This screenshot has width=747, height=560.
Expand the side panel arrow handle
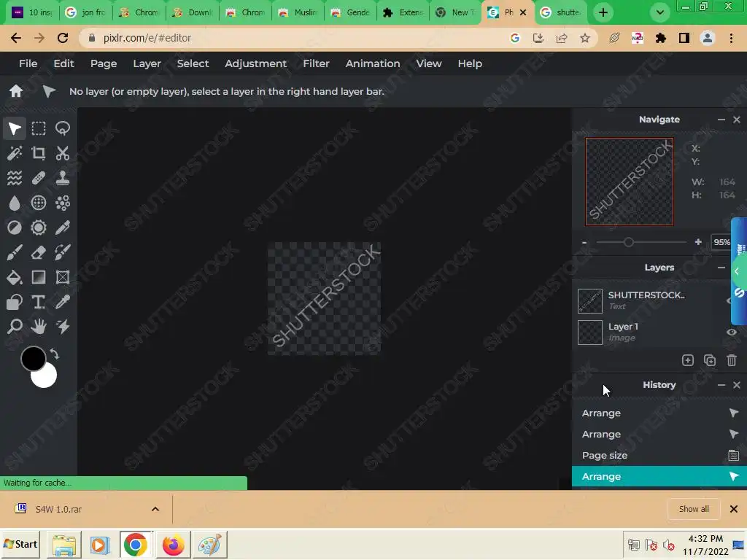pos(737,271)
